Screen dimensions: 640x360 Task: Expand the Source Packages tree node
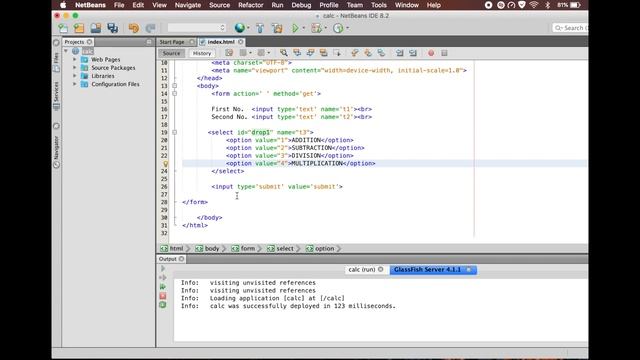(75, 68)
